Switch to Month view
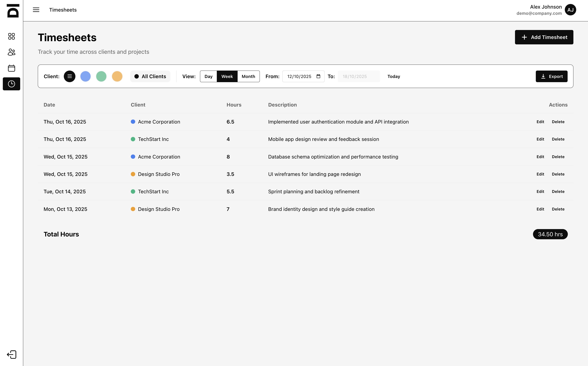The width and height of the screenshot is (588, 366). point(248,77)
